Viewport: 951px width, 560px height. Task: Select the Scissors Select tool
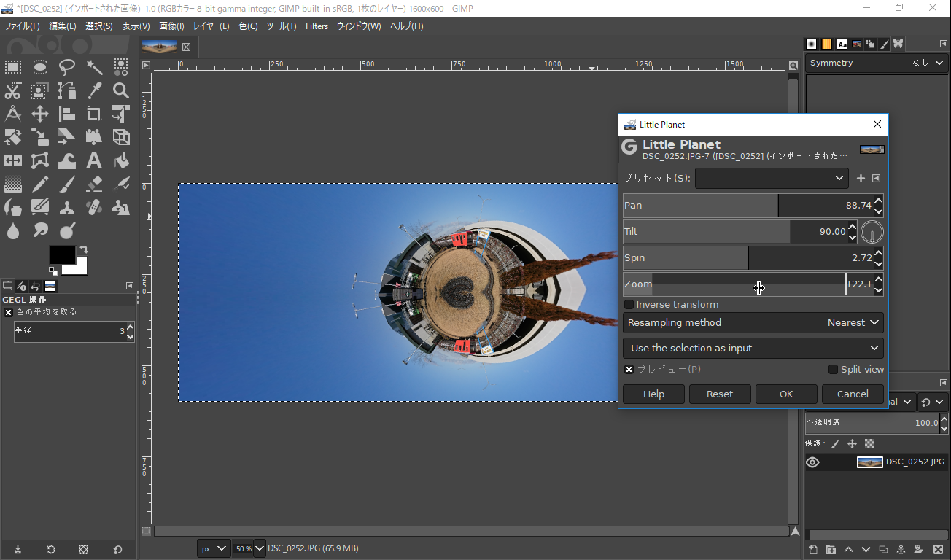(x=13, y=90)
